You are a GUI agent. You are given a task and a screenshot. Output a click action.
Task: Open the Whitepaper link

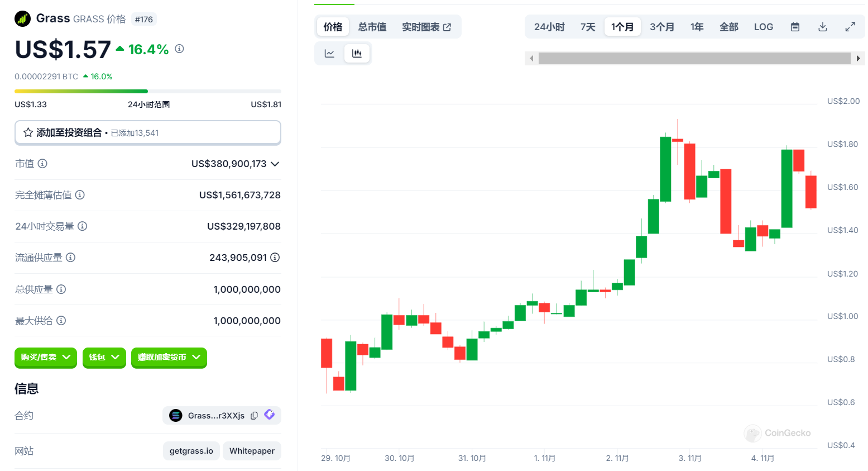pyautogui.click(x=252, y=451)
